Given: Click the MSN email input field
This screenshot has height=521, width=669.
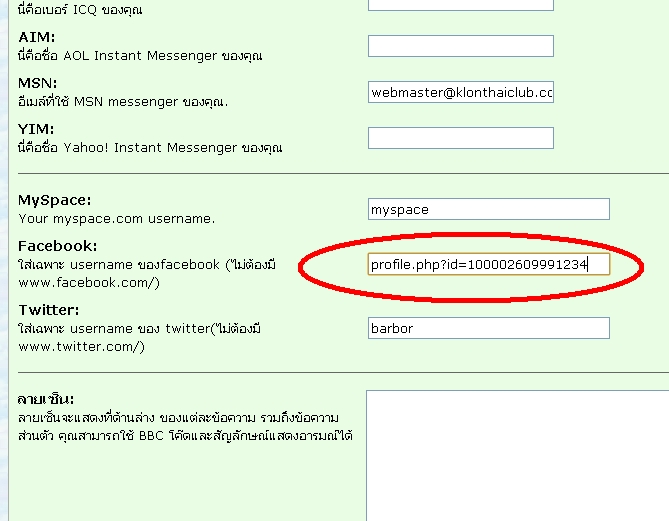Looking at the screenshot, I should coord(460,92).
